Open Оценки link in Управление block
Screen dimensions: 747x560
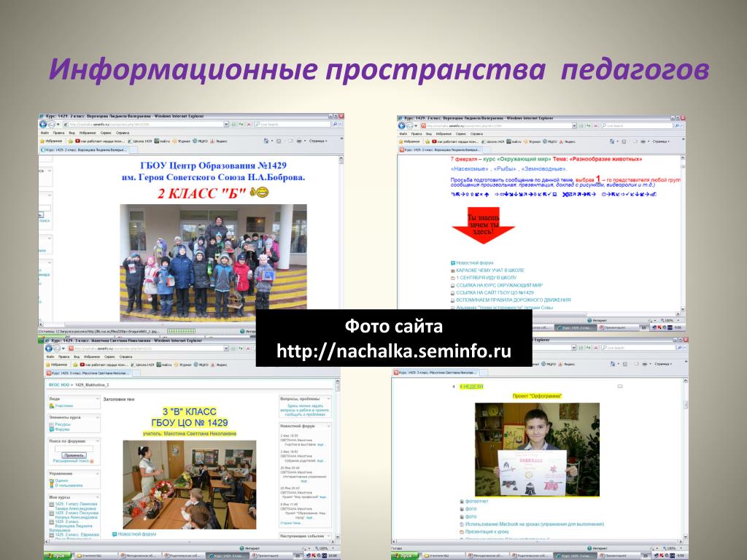(x=61, y=481)
